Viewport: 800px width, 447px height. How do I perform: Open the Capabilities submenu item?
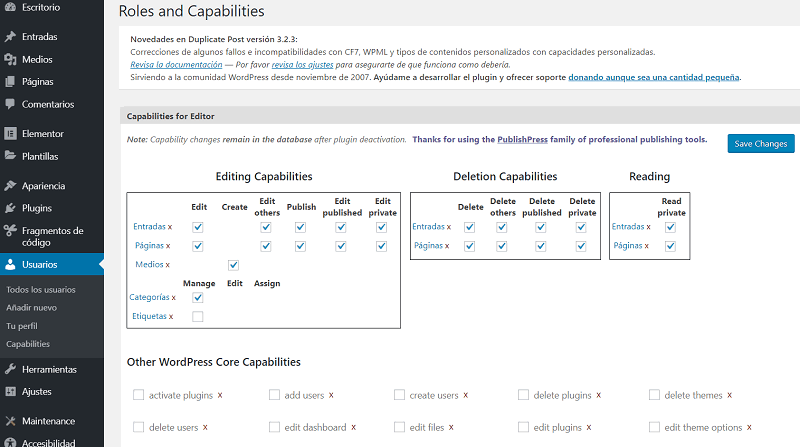click(28, 343)
